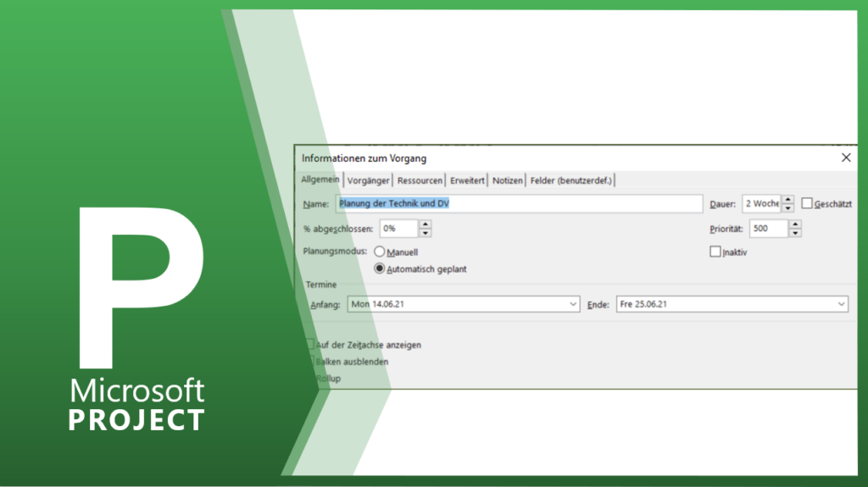Open the Felder (benutzerdef.) tab
The image size is (868, 487).
570,180
